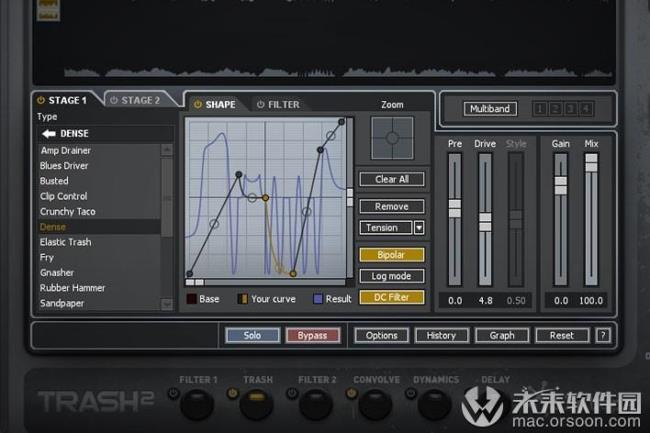
Task: Click the Graph button
Action: (502, 335)
